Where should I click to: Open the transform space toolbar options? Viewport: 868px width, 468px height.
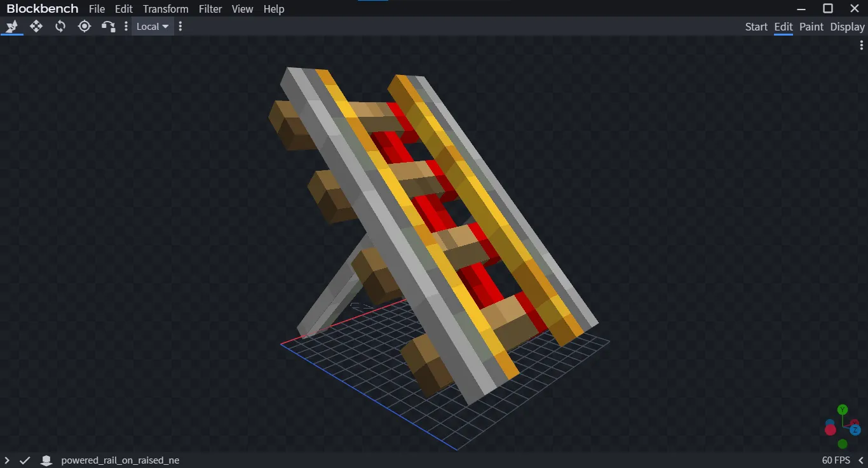(x=180, y=26)
